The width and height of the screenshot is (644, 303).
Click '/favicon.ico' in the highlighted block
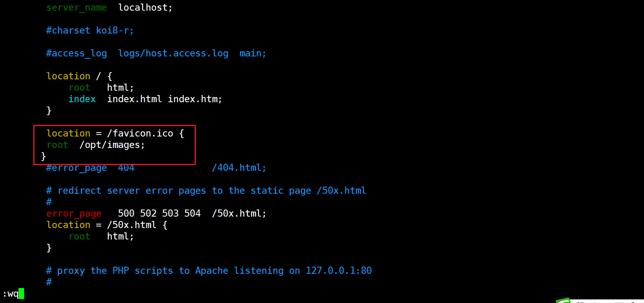tap(140, 133)
